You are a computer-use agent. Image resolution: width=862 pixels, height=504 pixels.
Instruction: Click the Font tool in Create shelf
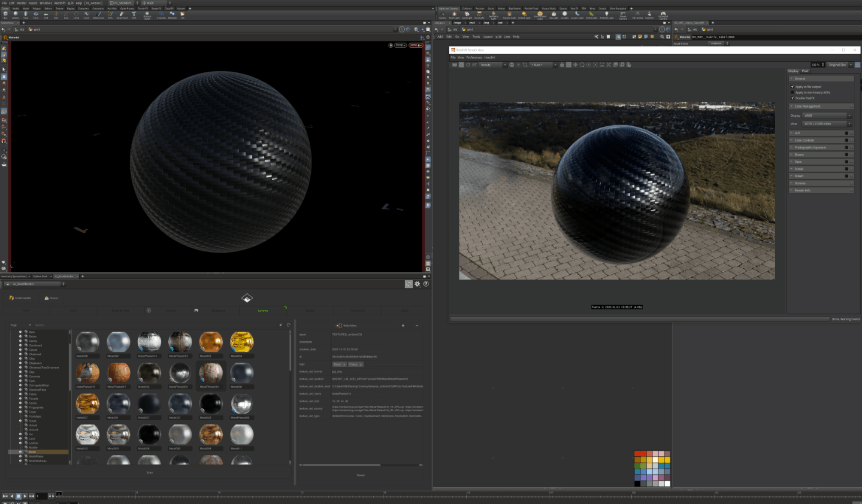pyautogui.click(x=134, y=14)
